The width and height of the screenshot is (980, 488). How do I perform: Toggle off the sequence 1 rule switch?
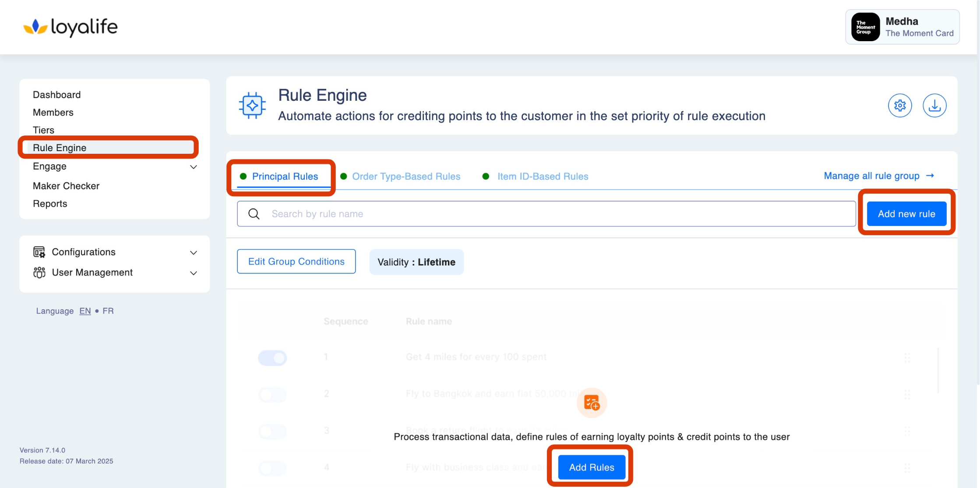(272, 357)
